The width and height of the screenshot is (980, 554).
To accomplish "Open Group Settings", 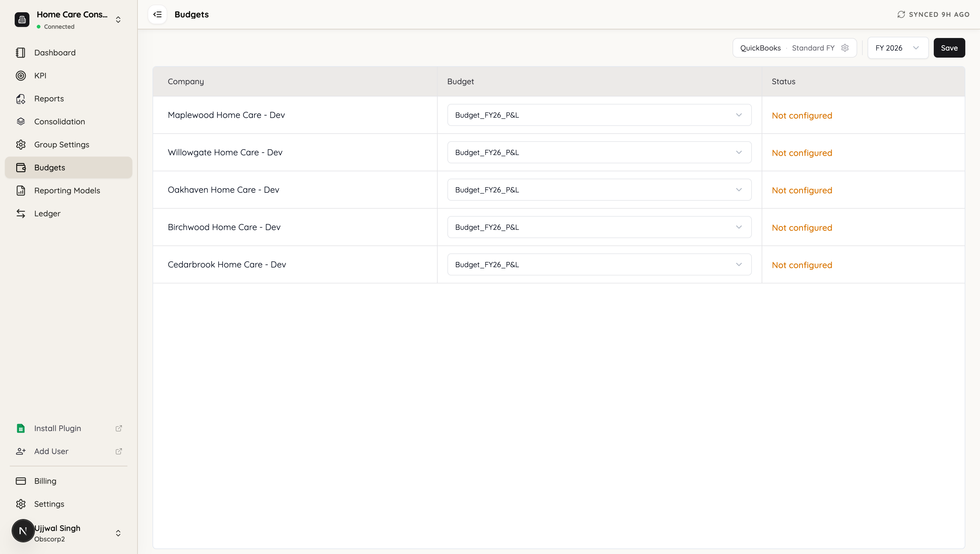I will click(x=69, y=145).
